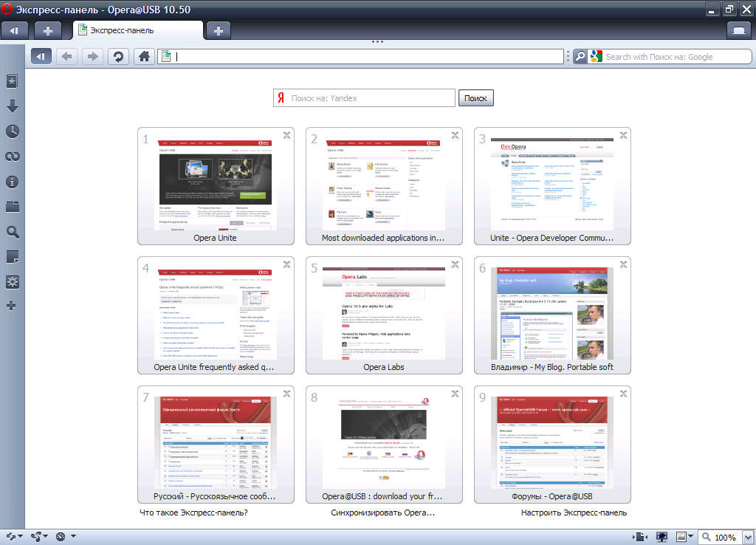
Task: Select the Экспресс-панель tab
Action: pyautogui.click(x=137, y=30)
